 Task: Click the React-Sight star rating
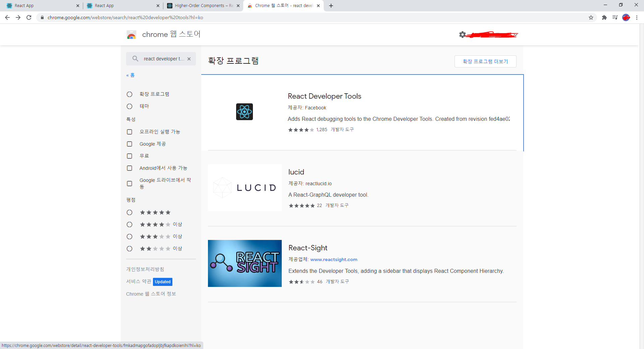pyautogui.click(x=302, y=282)
